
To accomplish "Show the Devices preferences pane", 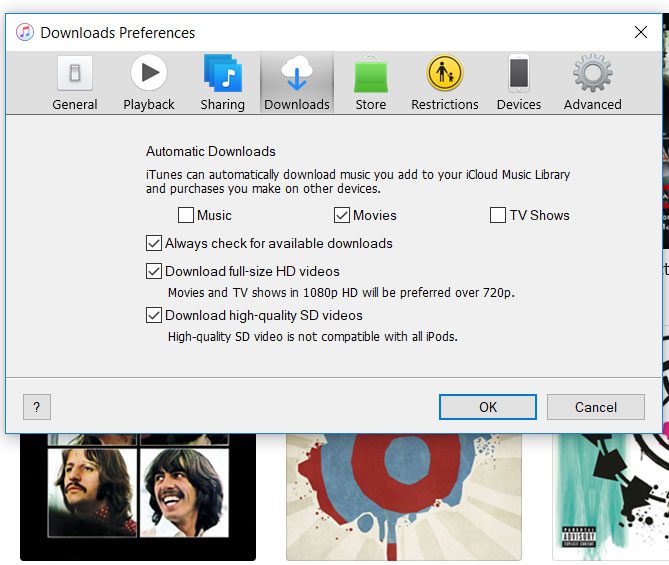I will 518,82.
